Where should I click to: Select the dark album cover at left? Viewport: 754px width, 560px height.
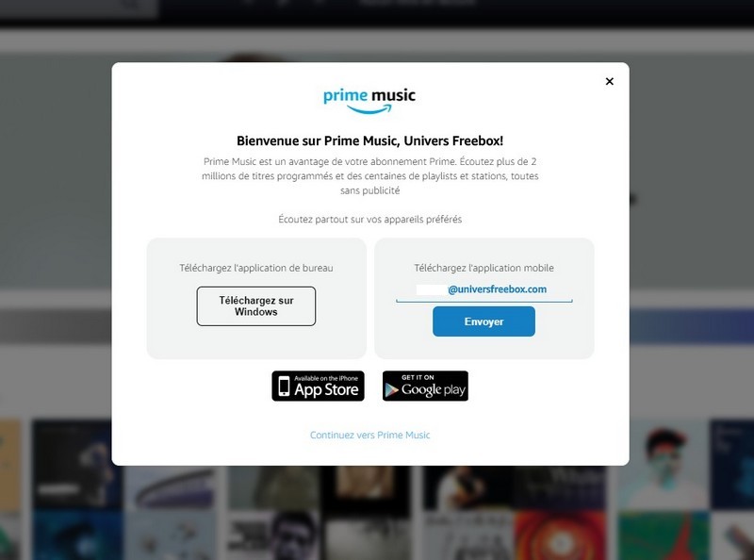click(x=76, y=463)
